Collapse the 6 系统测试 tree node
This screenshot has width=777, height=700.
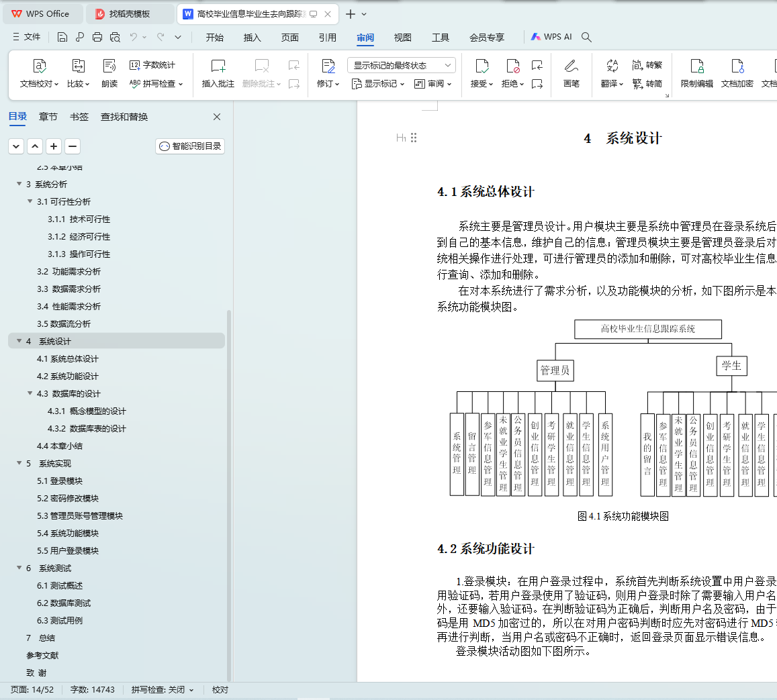(19, 568)
